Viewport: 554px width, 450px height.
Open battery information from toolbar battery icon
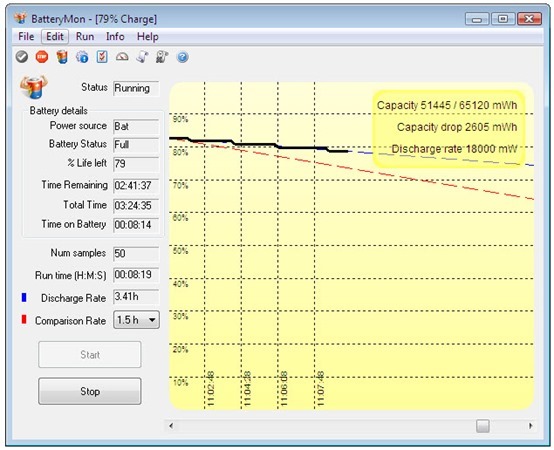[62, 57]
